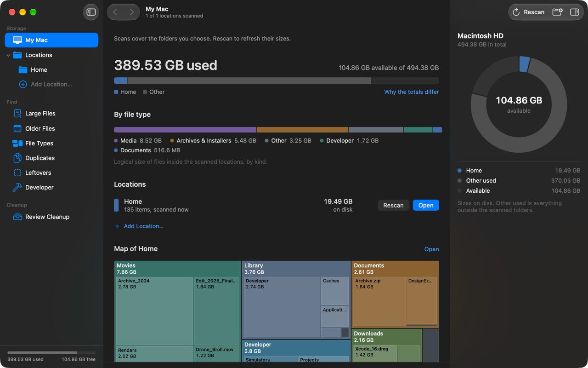
Task: Add a folder using the toolbar folder-plus icon
Action: [x=557, y=12]
